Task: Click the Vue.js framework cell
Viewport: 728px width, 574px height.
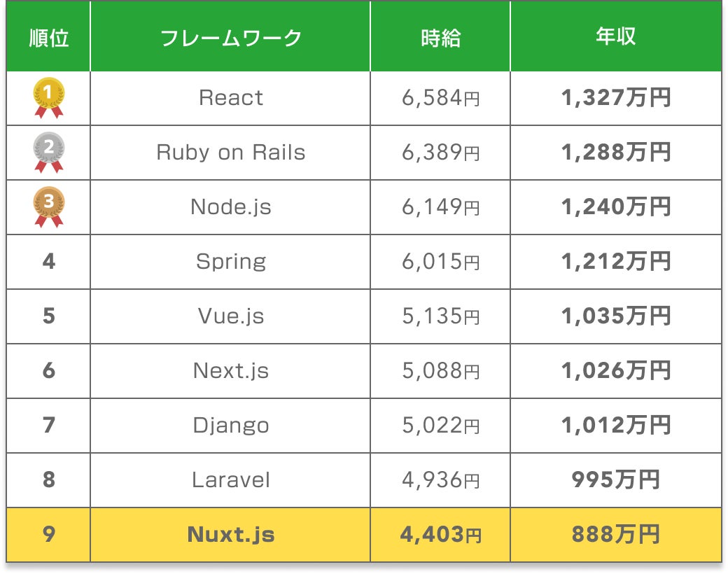Action: pyautogui.click(x=230, y=316)
